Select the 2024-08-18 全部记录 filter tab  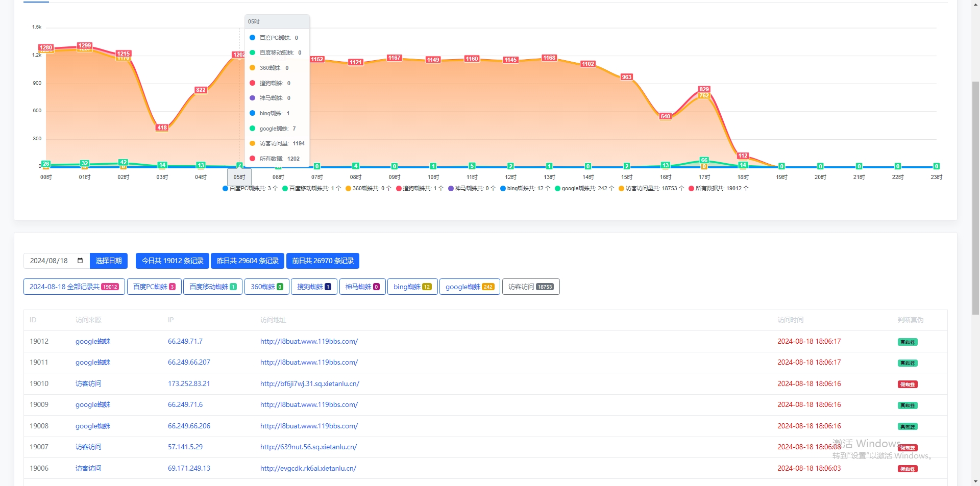(x=74, y=287)
